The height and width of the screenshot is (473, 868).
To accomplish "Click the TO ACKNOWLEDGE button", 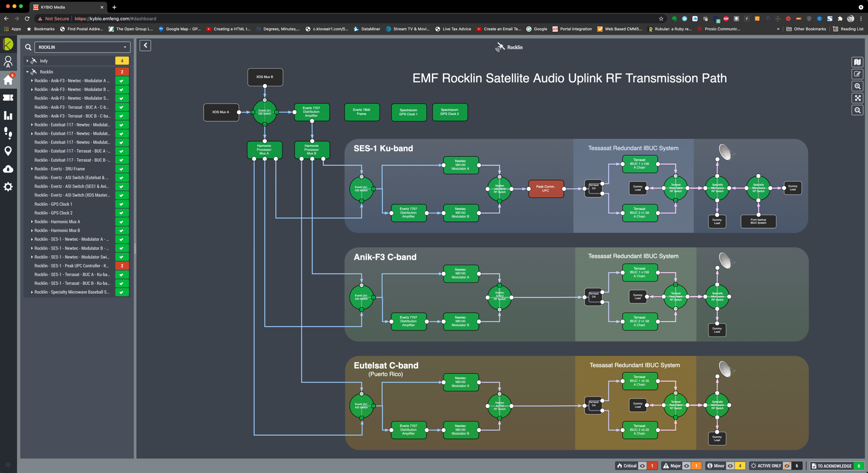I will pyautogui.click(x=837, y=466).
